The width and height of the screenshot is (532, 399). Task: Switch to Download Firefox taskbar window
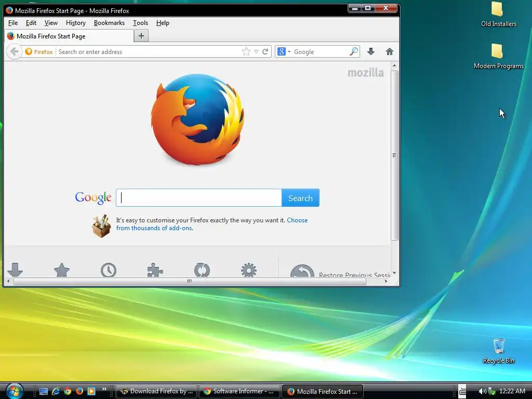point(156,391)
